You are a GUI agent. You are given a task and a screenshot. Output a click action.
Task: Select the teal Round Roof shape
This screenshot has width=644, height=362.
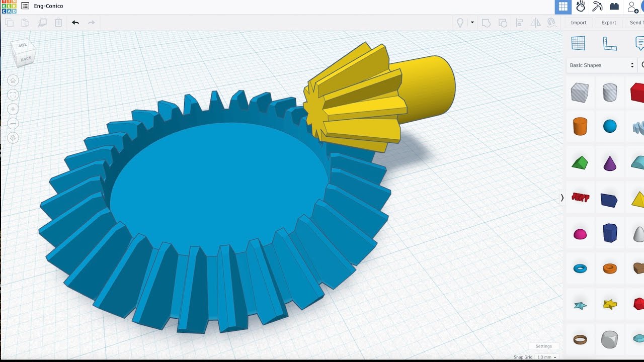pyautogui.click(x=637, y=162)
